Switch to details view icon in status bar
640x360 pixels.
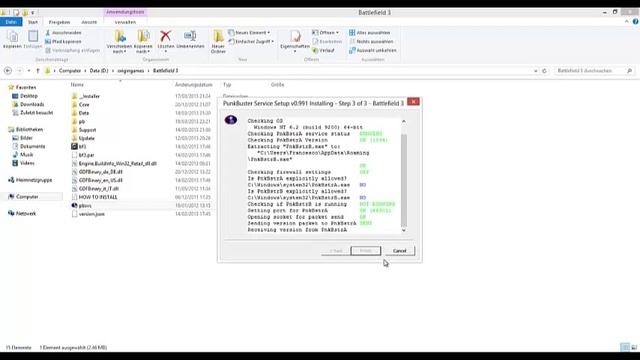pyautogui.click(x=625, y=347)
